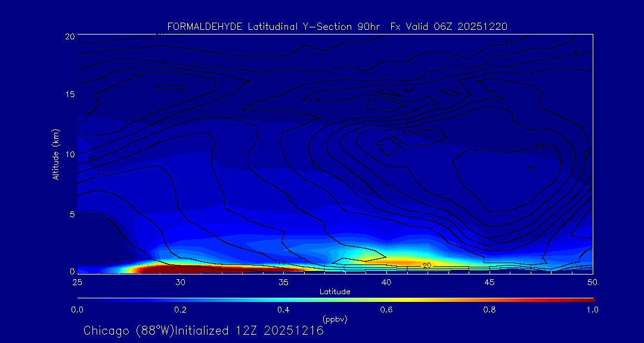Select the 0.4 label on the color scale

coord(283,310)
